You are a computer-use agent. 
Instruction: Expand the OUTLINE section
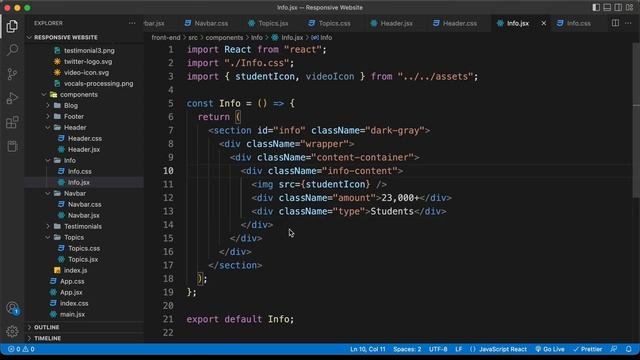(47, 327)
